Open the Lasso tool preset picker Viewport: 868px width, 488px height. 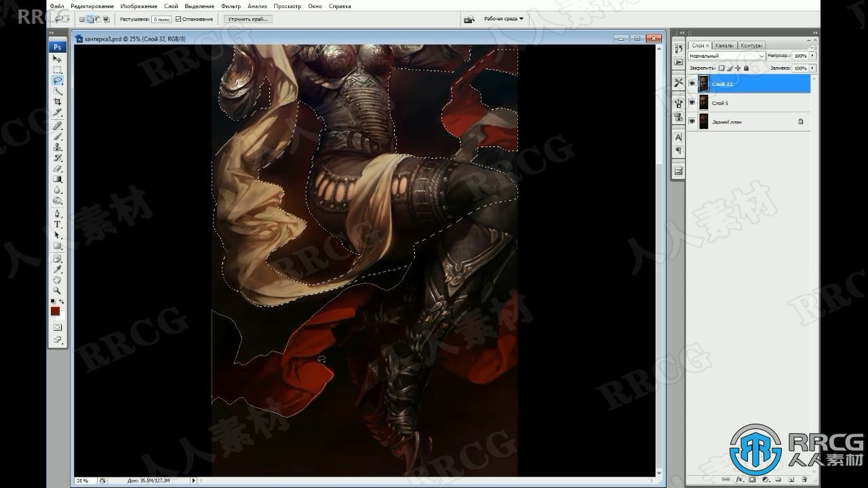(62, 19)
